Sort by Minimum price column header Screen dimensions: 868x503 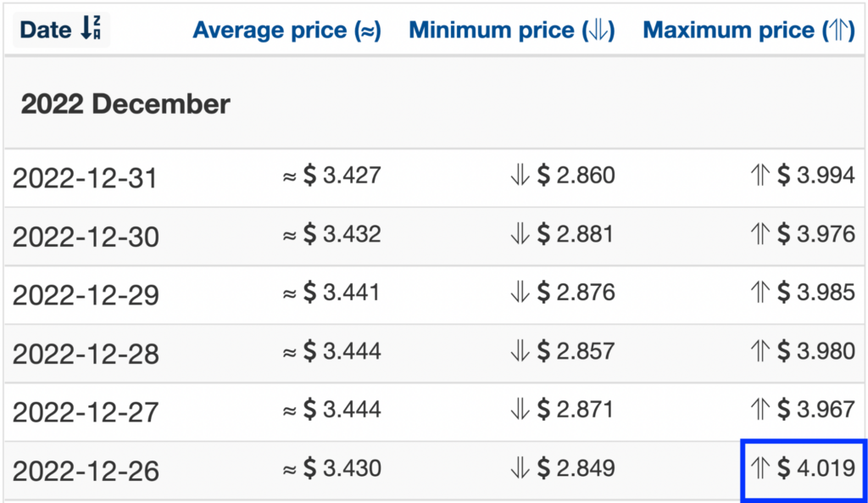coord(512,30)
